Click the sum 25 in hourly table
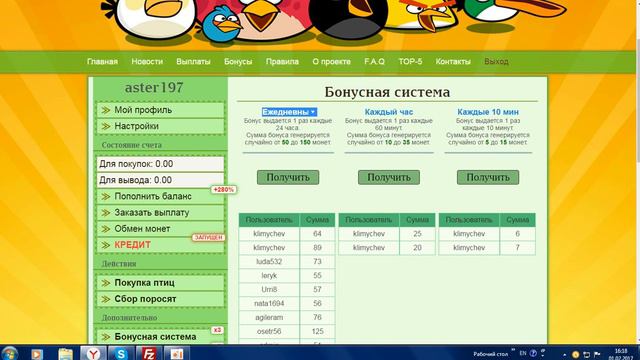640x360 pixels. [x=417, y=234]
